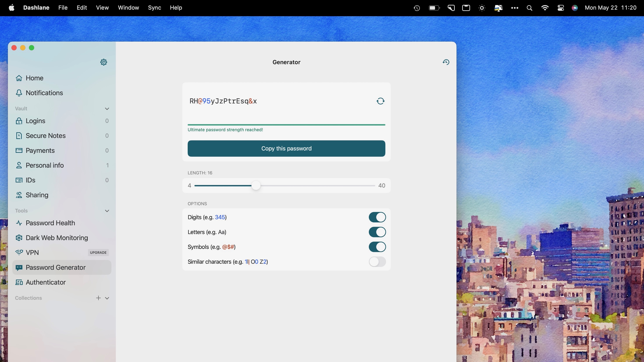Image resolution: width=644 pixels, height=362 pixels.
Task: Regenerate the password with refresh icon
Action: pos(380,101)
